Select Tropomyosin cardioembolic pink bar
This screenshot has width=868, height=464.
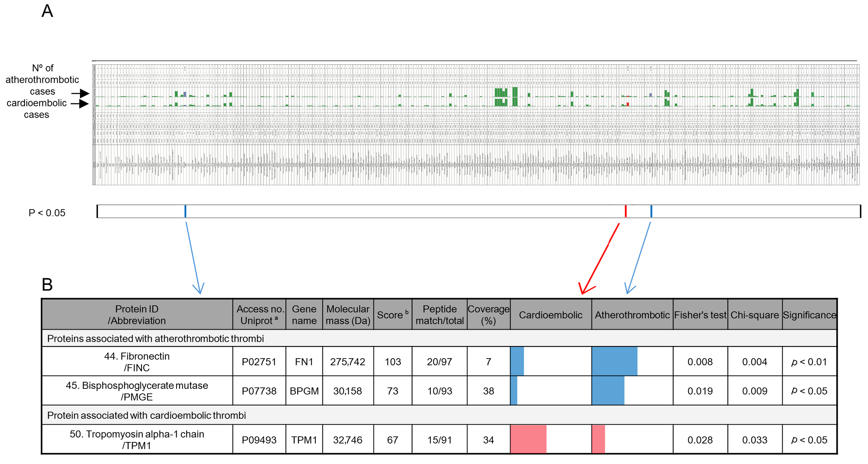(x=528, y=439)
